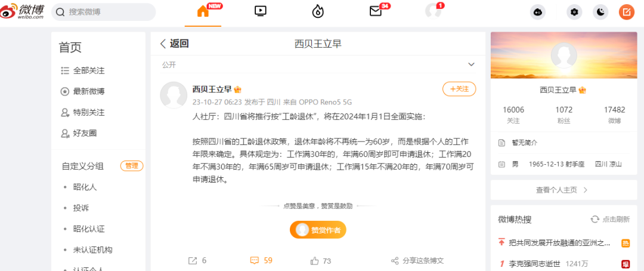Open the messages envelope icon

tap(376, 11)
